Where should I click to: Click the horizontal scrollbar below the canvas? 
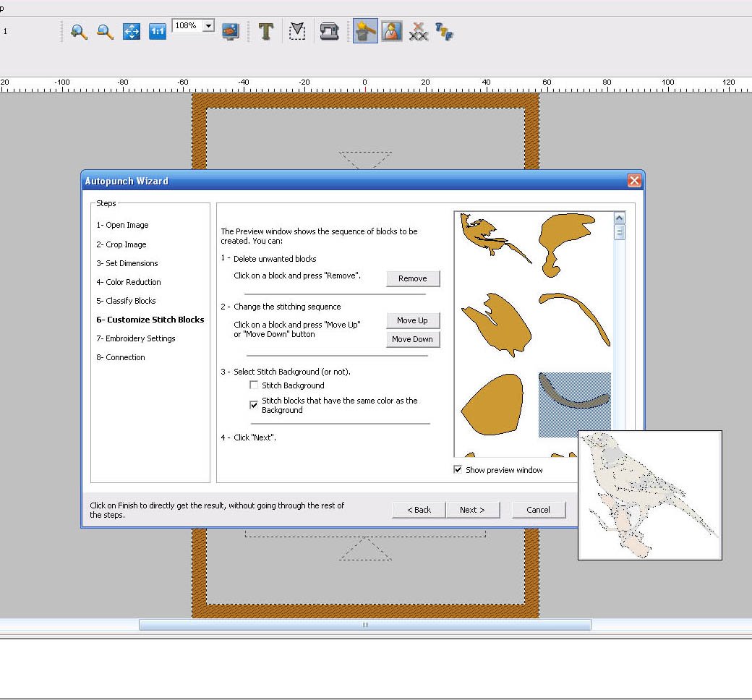[x=364, y=625]
